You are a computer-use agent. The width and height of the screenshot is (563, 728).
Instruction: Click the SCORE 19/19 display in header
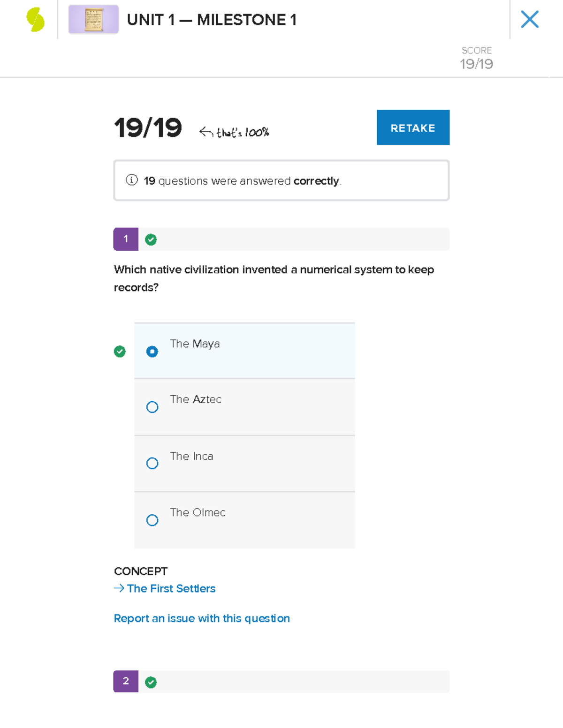[x=476, y=58]
